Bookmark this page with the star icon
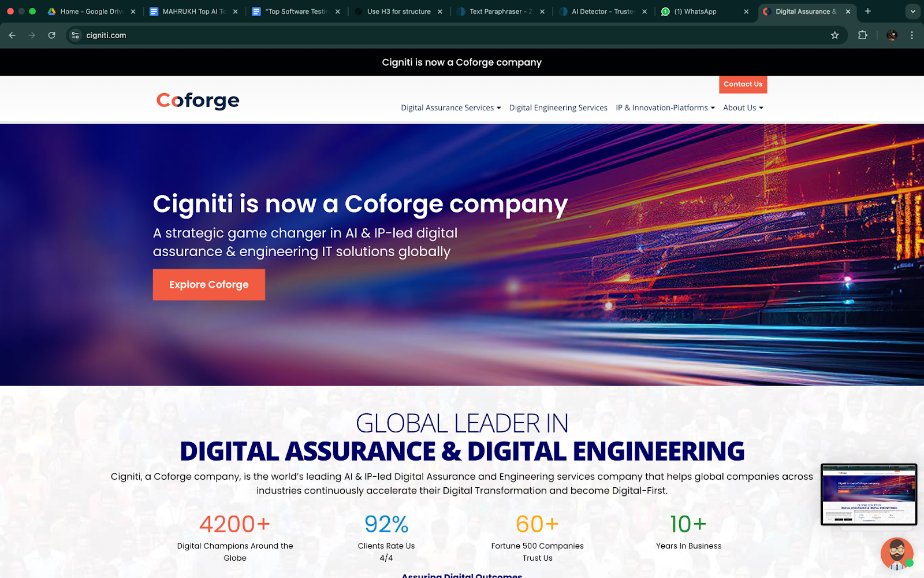The width and height of the screenshot is (924, 578). click(x=834, y=35)
